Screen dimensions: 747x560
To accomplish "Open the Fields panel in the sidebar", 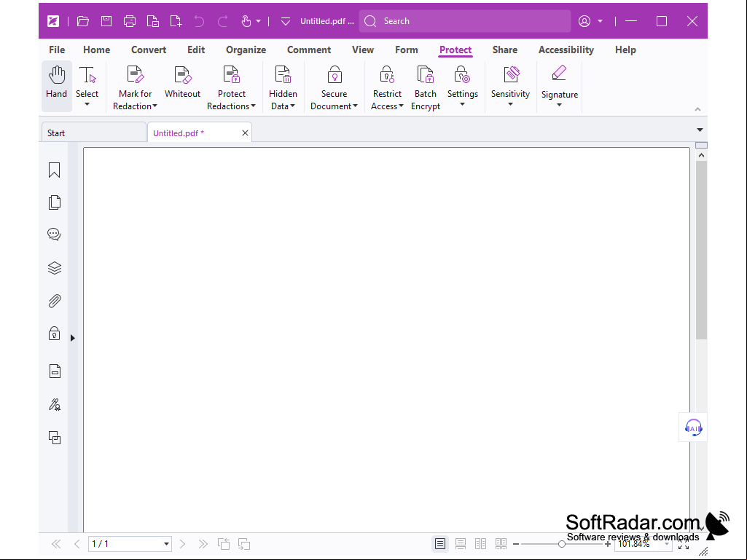I will point(55,371).
